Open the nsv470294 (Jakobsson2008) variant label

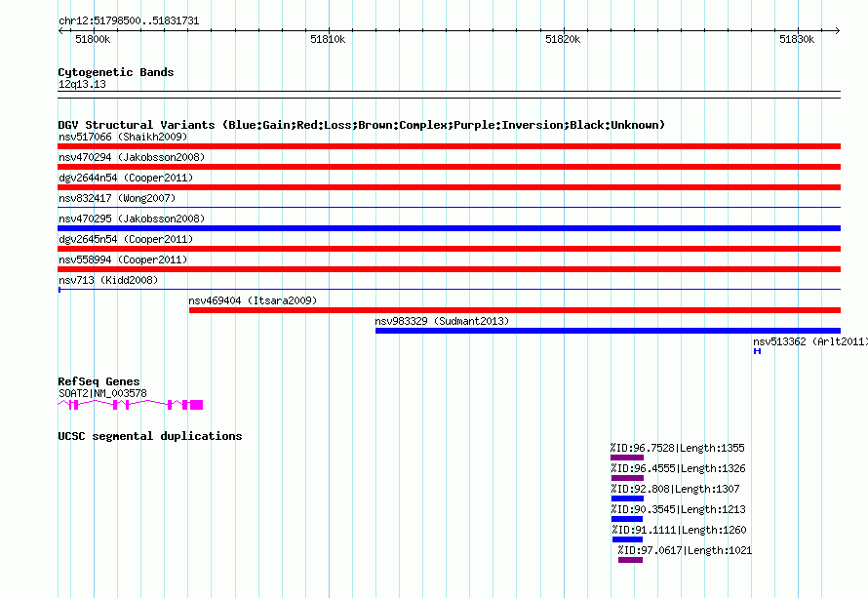click(x=132, y=157)
